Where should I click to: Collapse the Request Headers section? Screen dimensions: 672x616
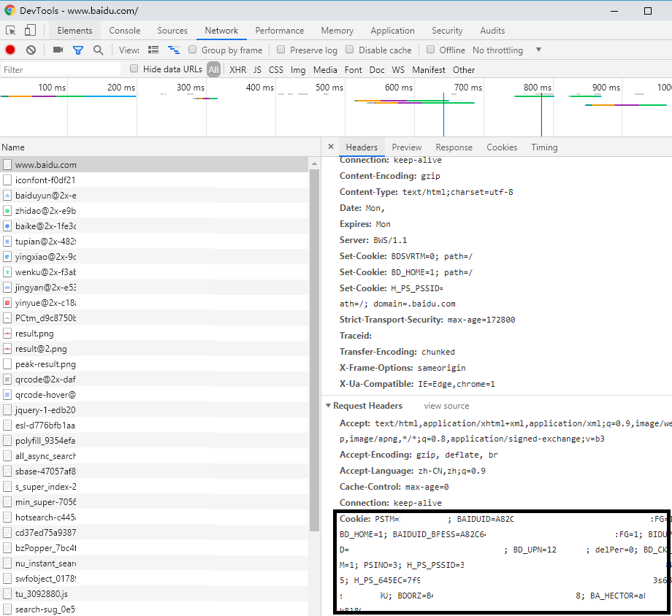tap(328, 405)
